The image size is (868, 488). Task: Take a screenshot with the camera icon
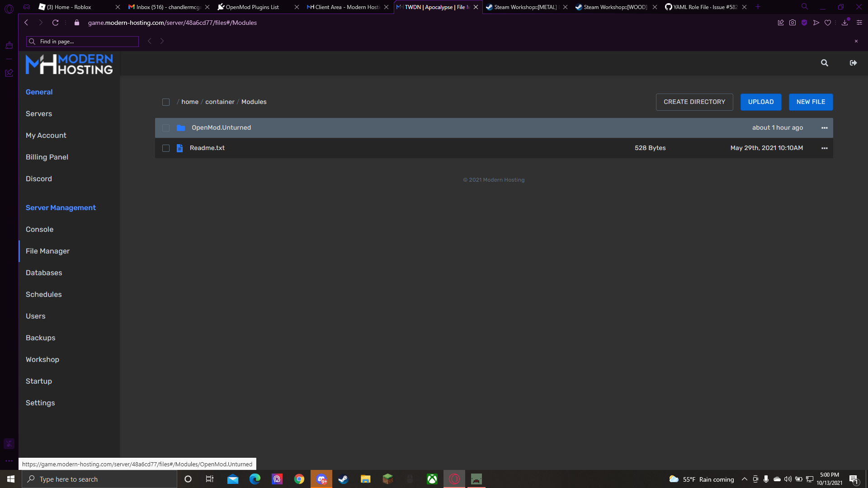[792, 22]
